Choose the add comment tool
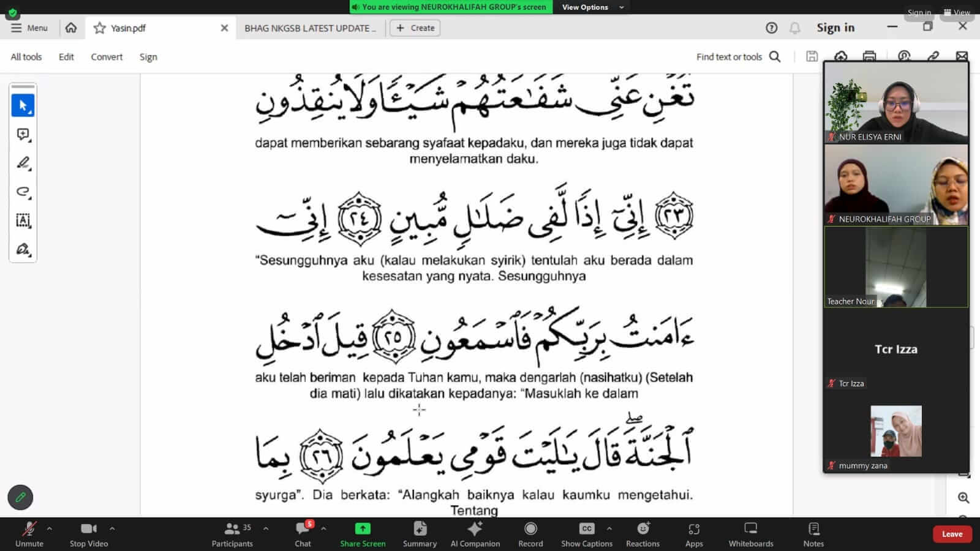Screen dimensions: 980x551 [23, 134]
